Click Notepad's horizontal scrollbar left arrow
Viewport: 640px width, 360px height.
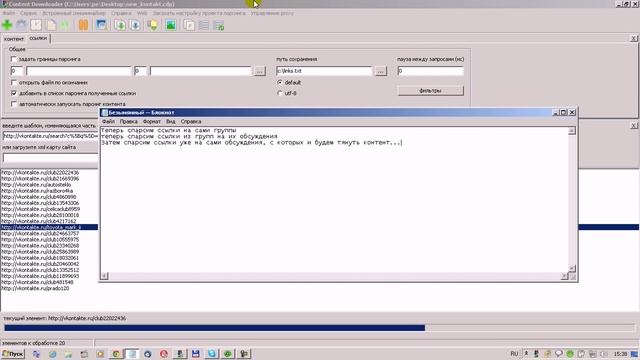pyautogui.click(x=104, y=276)
